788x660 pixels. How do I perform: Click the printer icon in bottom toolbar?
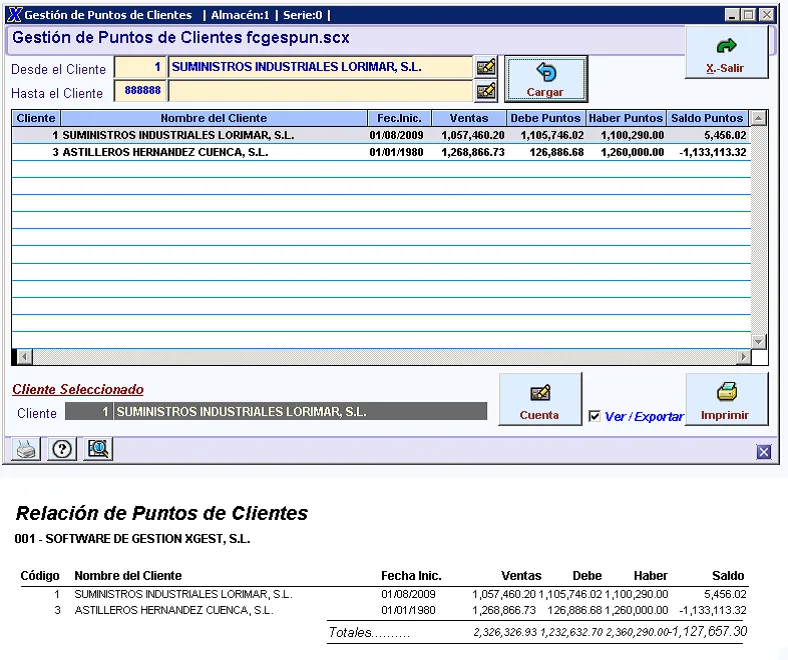point(27,450)
